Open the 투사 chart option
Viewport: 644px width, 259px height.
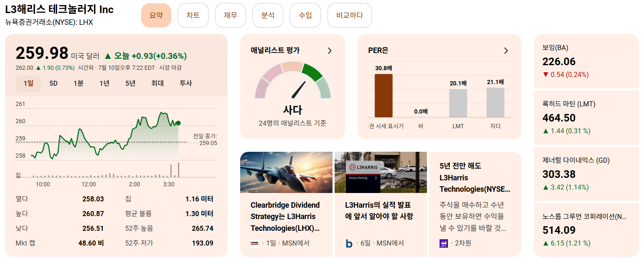coord(186,83)
